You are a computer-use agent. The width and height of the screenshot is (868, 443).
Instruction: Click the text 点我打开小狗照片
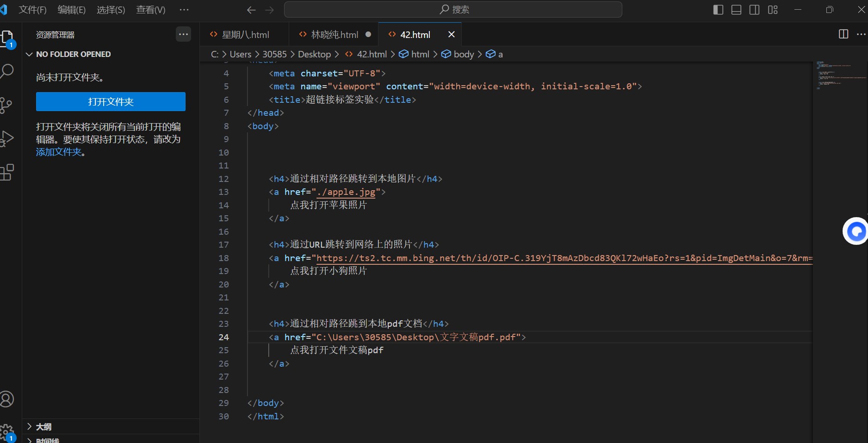click(329, 271)
